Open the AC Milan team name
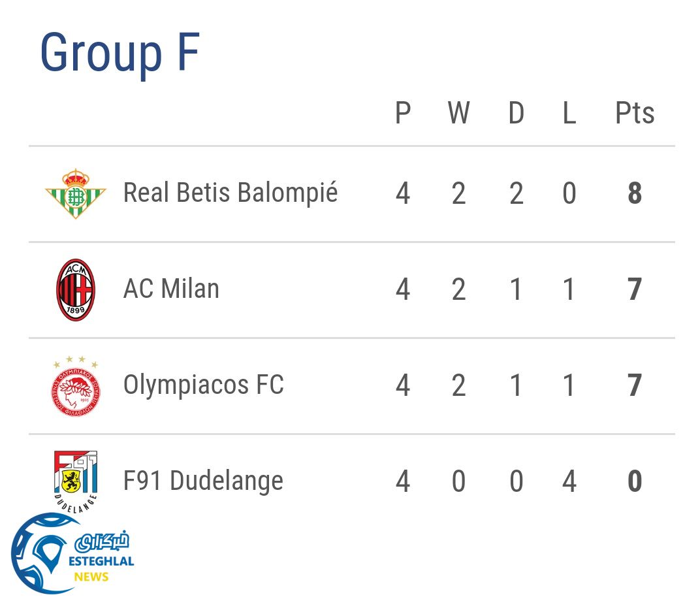The height and width of the screenshot is (614, 700). pyautogui.click(x=171, y=289)
